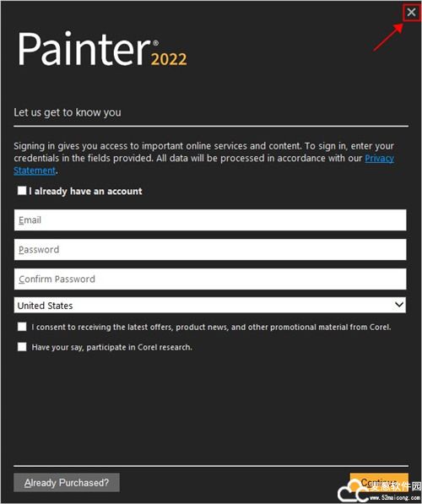Select the Confirm Password field

pos(210,279)
